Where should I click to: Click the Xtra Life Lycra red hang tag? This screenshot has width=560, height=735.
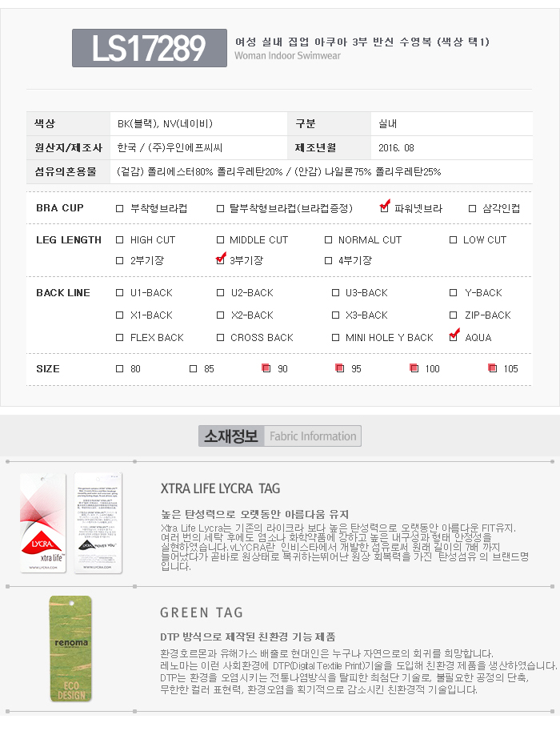[x=43, y=523]
